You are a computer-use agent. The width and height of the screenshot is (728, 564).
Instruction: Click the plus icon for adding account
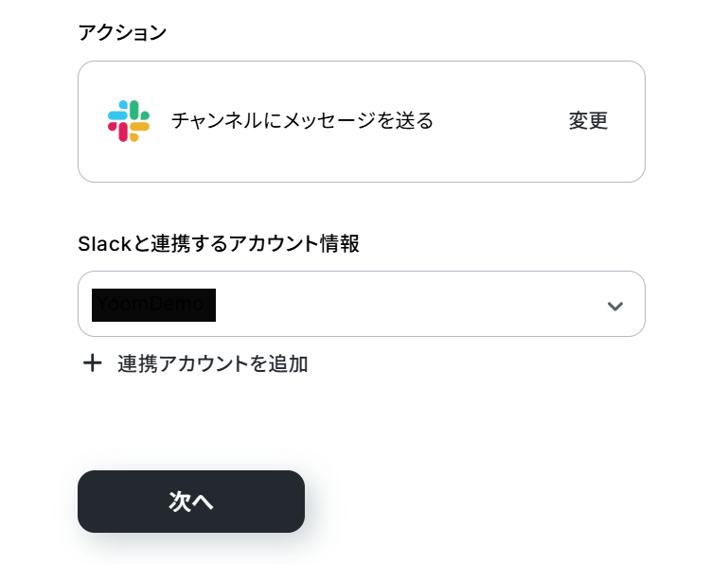tap(93, 363)
